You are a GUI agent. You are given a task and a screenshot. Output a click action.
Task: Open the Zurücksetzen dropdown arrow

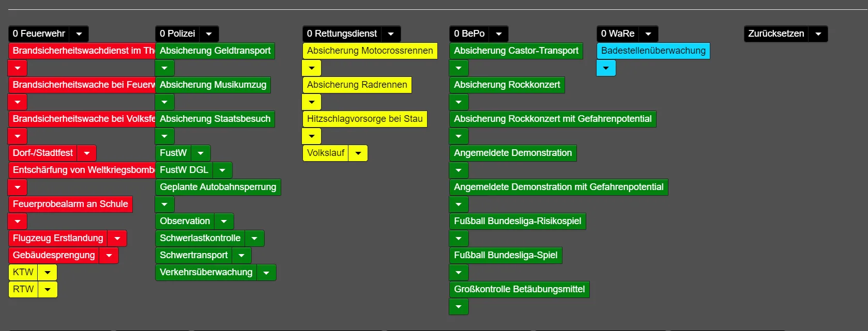pos(818,34)
